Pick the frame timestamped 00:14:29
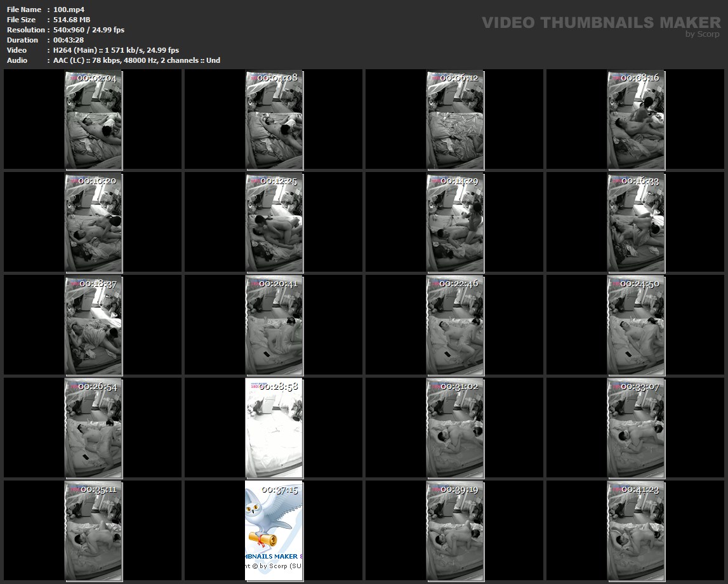 click(455, 223)
